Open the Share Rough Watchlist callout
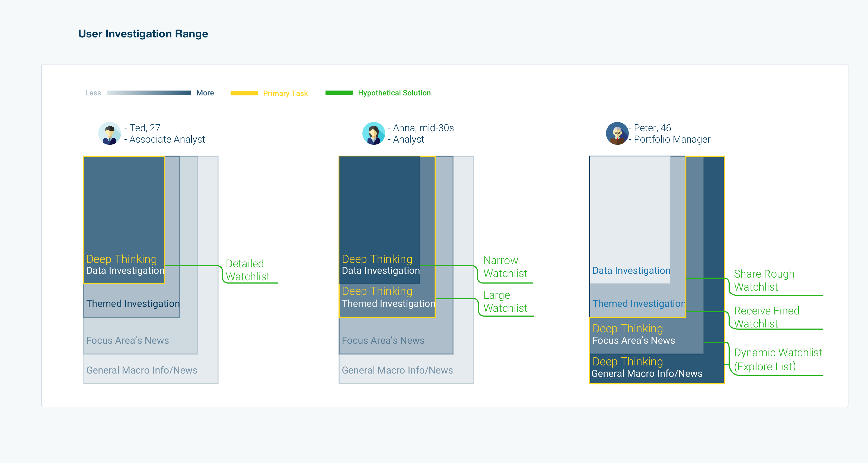The height and width of the screenshot is (463, 868). (x=764, y=280)
